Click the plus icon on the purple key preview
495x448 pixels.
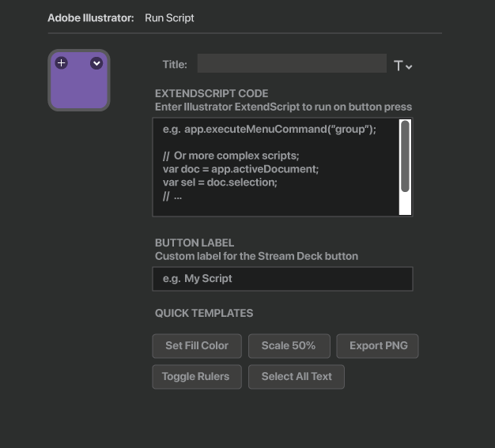pos(61,63)
